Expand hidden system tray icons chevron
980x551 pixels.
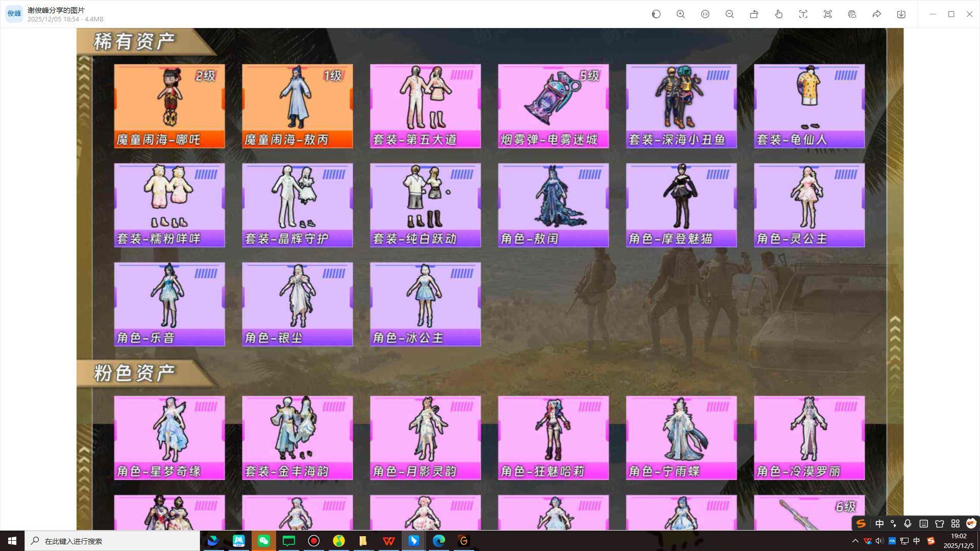(x=855, y=541)
